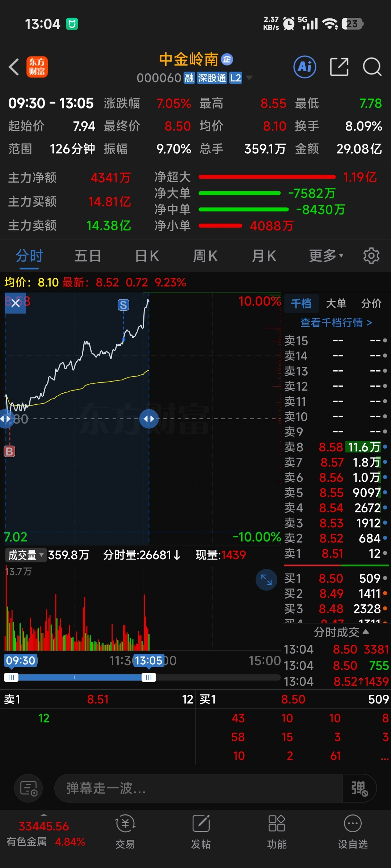Close the range selection X button
The width and height of the screenshot is (391, 868).
16,303
